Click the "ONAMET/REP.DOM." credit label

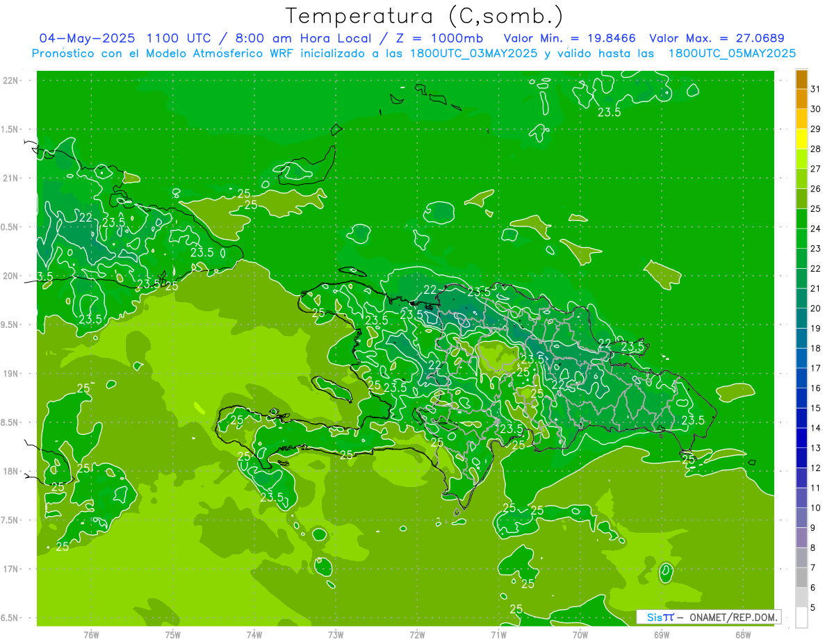733,617
